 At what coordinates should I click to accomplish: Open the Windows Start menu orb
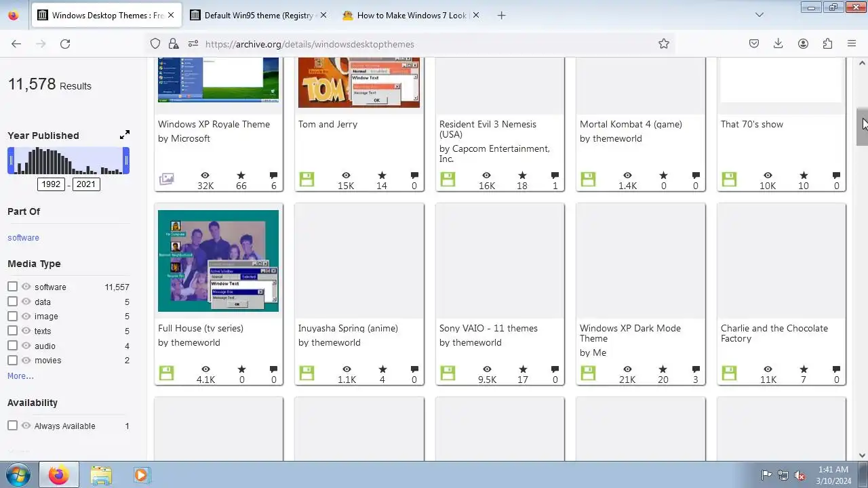18,474
